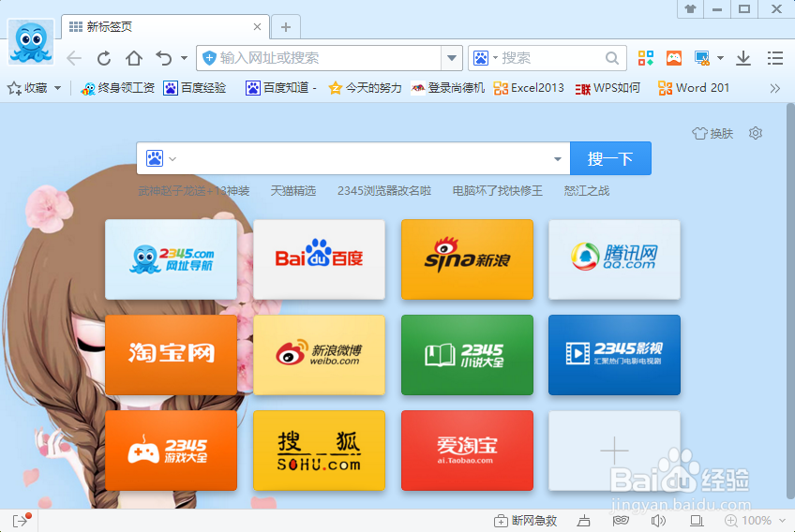Image resolution: width=795 pixels, height=532 pixels.
Task: Open the Word 201 bookmark
Action: (x=694, y=88)
